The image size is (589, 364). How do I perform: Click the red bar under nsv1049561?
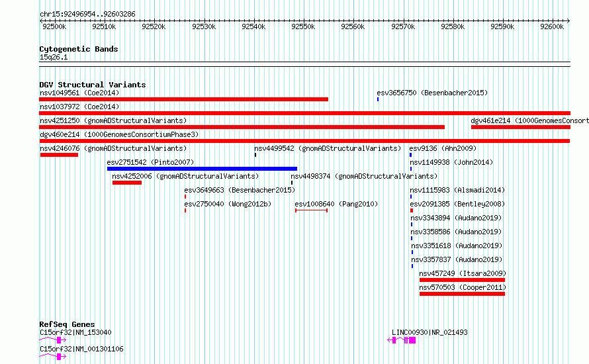[184, 99]
